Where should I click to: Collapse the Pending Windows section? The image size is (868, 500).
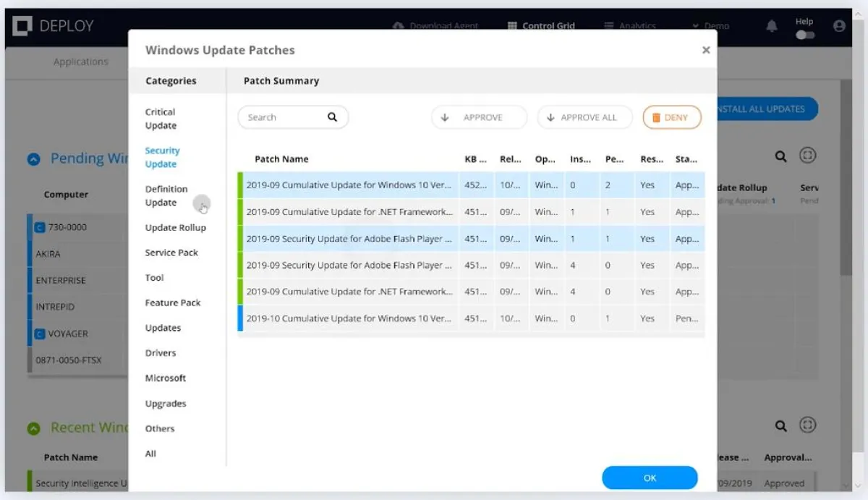(x=32, y=158)
